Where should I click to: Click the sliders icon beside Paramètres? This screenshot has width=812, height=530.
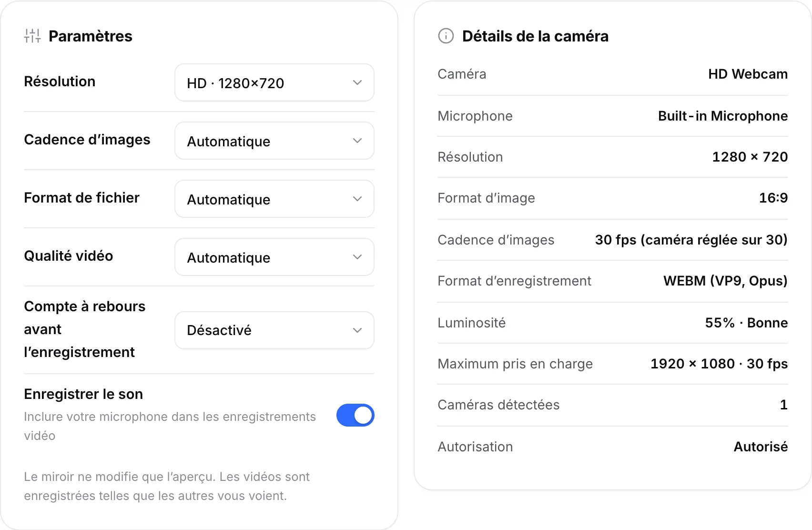tap(32, 36)
